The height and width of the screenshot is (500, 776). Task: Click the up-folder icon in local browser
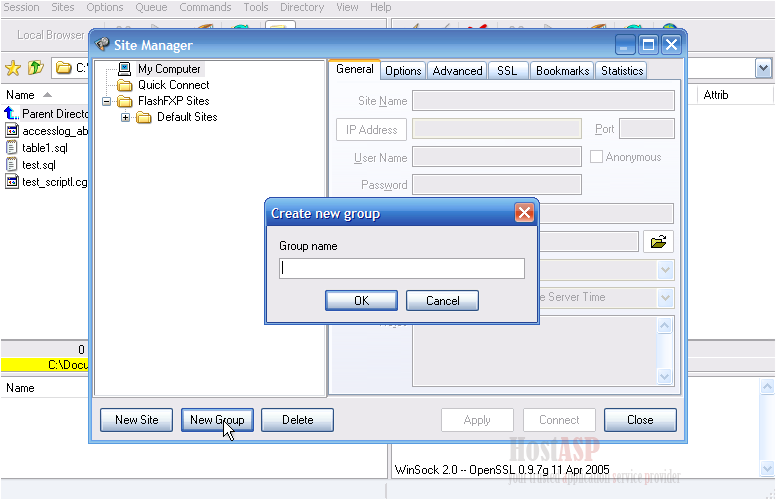[36, 67]
